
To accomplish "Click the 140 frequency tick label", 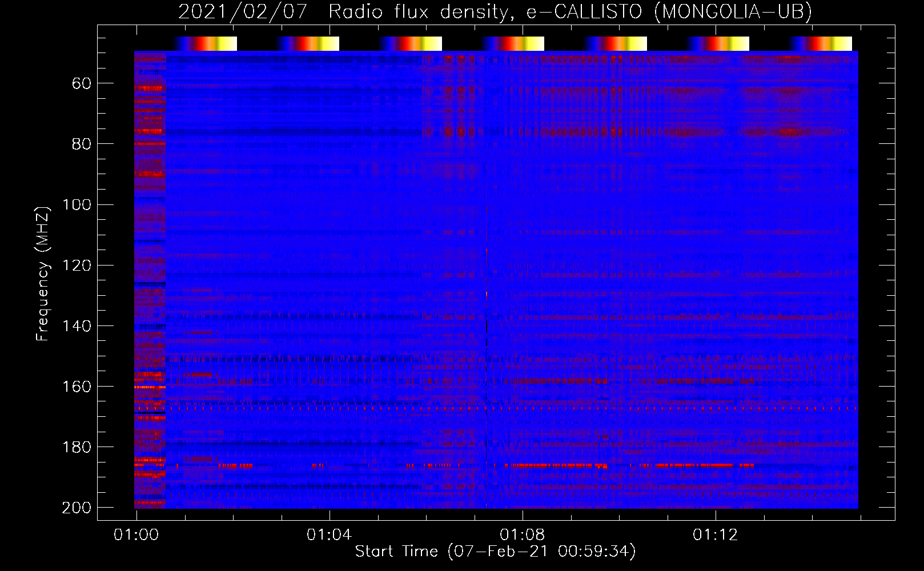I will (77, 326).
